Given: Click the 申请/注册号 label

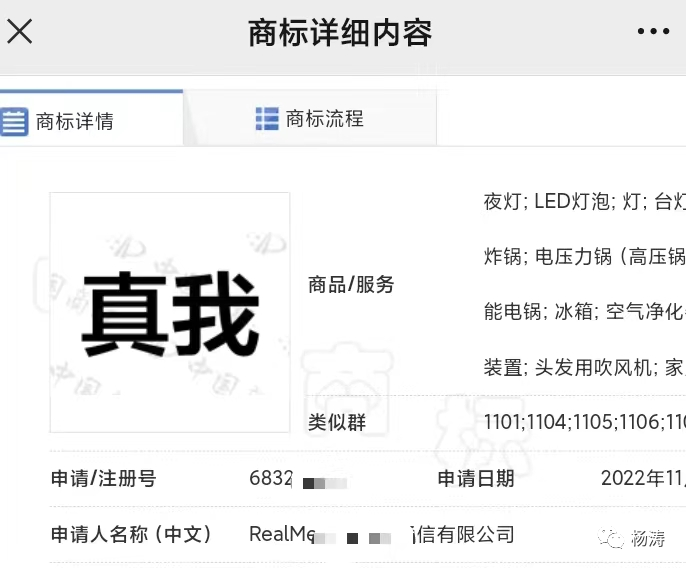Looking at the screenshot, I should 104,478.
